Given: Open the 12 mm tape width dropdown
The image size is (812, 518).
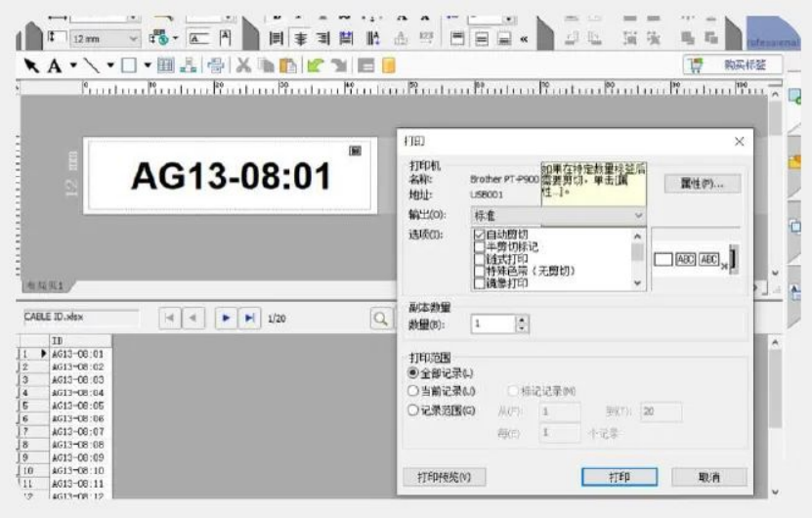Looking at the screenshot, I should point(133,38).
